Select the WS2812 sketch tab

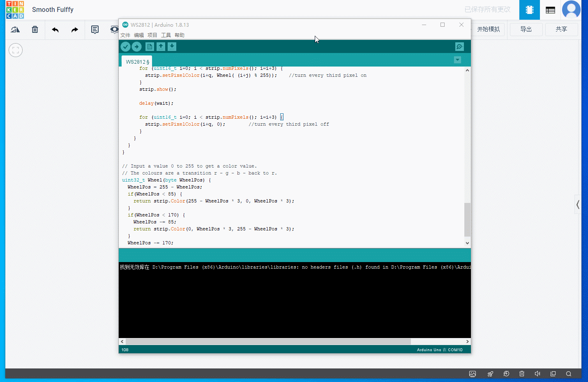tap(137, 62)
